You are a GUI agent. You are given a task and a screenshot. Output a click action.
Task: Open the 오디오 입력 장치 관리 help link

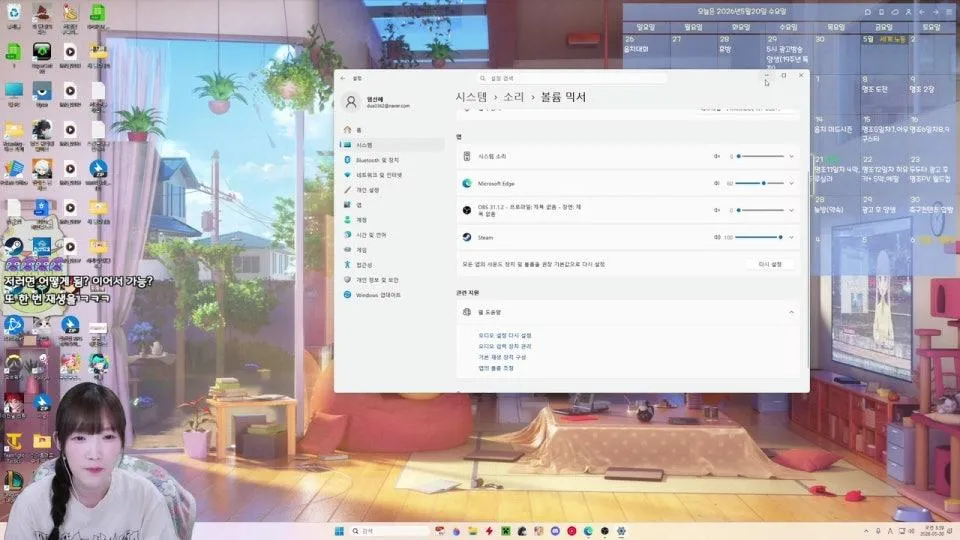(x=504, y=347)
